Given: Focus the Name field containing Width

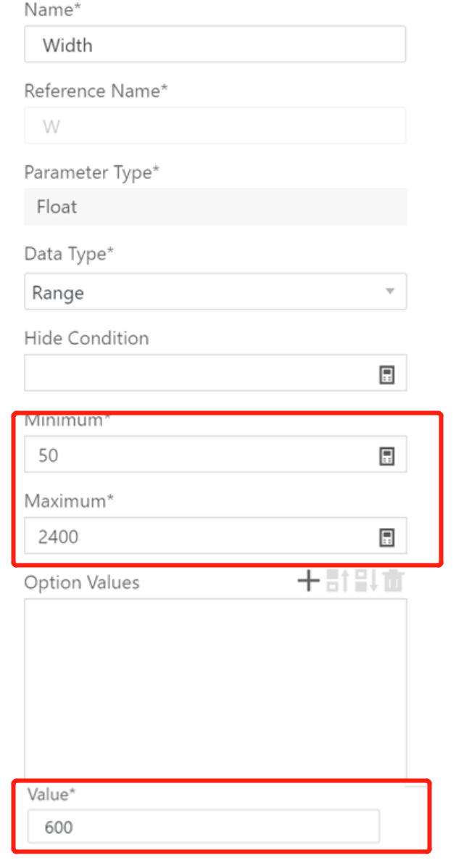Looking at the screenshot, I should 215,45.
